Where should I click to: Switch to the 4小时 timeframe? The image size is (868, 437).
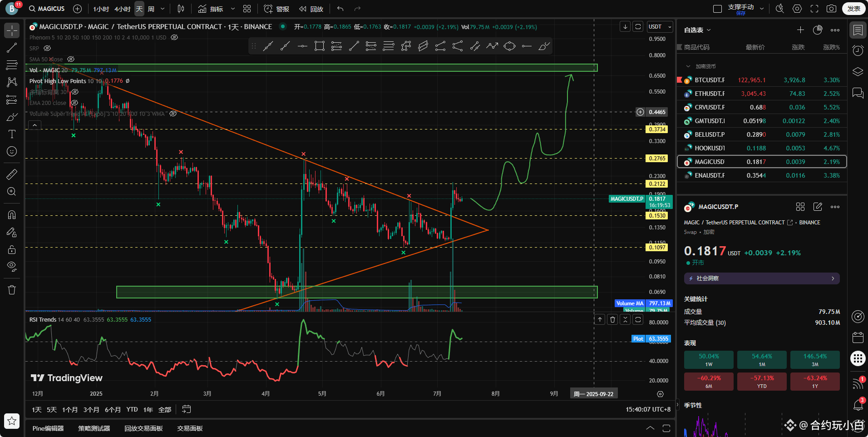coord(122,9)
